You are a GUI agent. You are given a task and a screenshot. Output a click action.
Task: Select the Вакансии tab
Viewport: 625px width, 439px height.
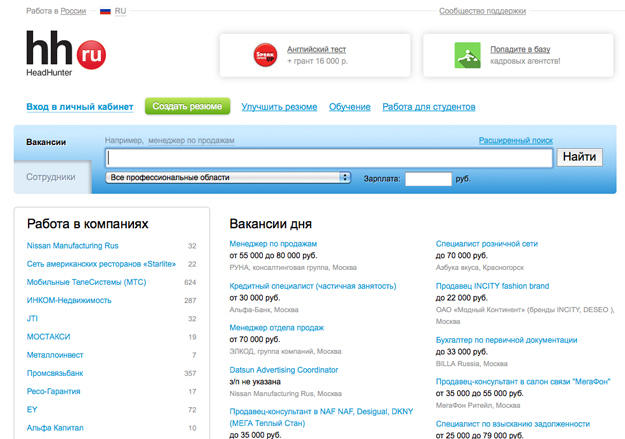click(47, 142)
